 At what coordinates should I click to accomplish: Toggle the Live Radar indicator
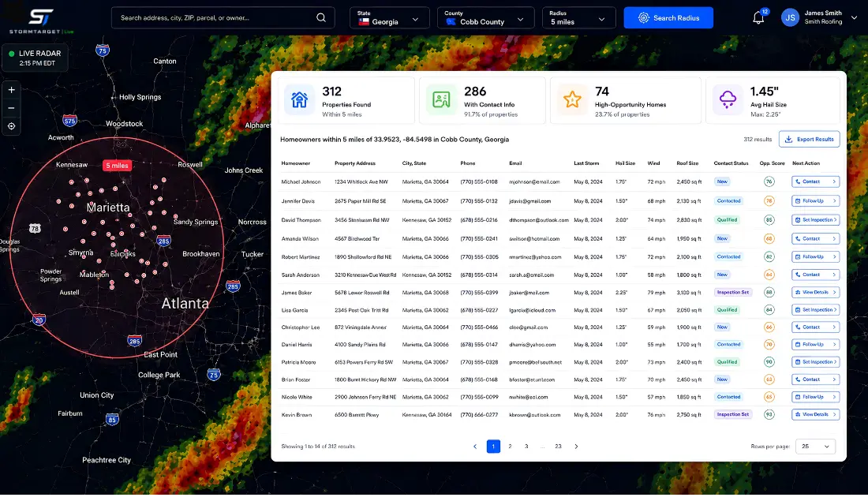pyautogui.click(x=35, y=58)
